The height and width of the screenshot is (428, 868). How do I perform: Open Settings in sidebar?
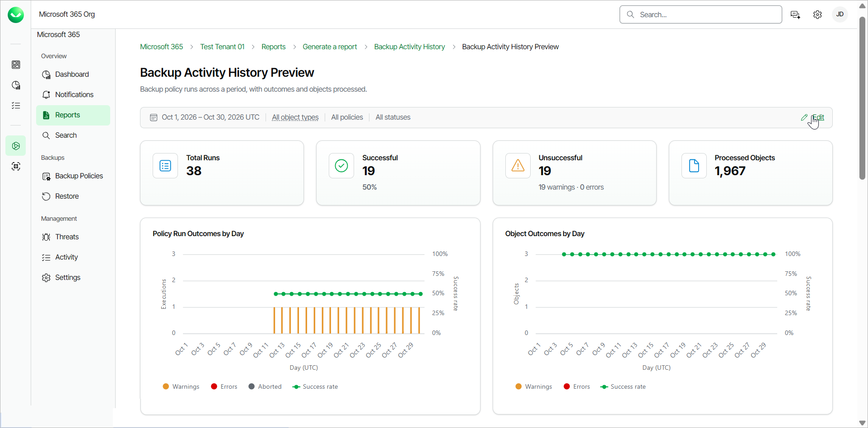73,278
